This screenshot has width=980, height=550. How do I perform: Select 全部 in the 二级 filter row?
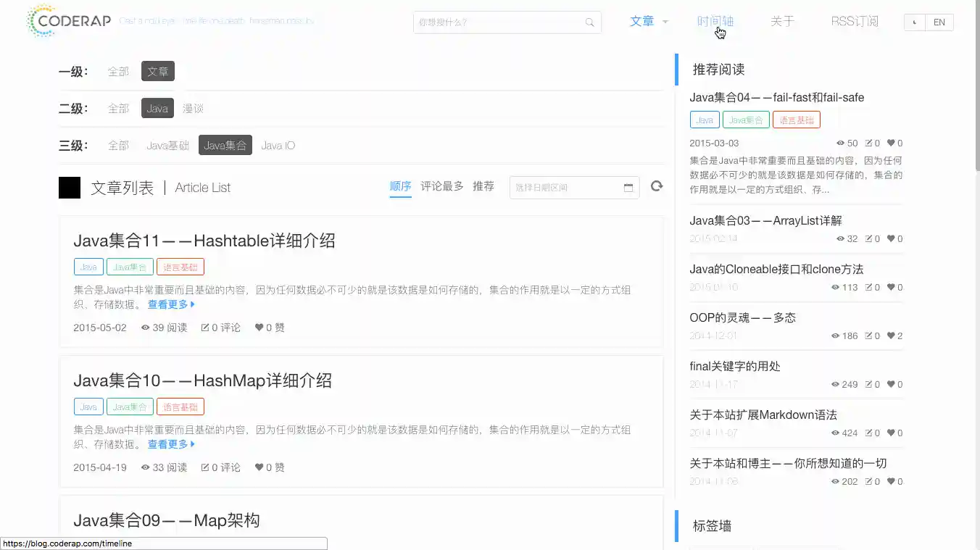click(118, 108)
